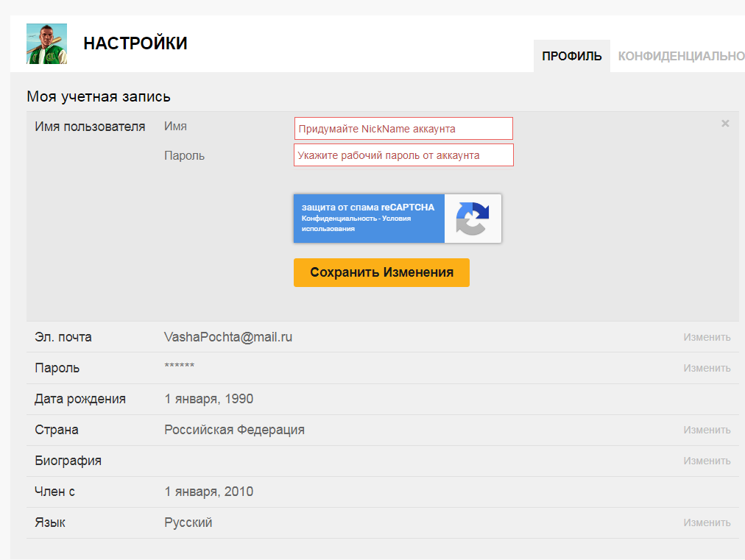Screen dimensions: 745x560
Task: Open reCAPTCHA Конфиденциальность link
Action: click(x=339, y=219)
